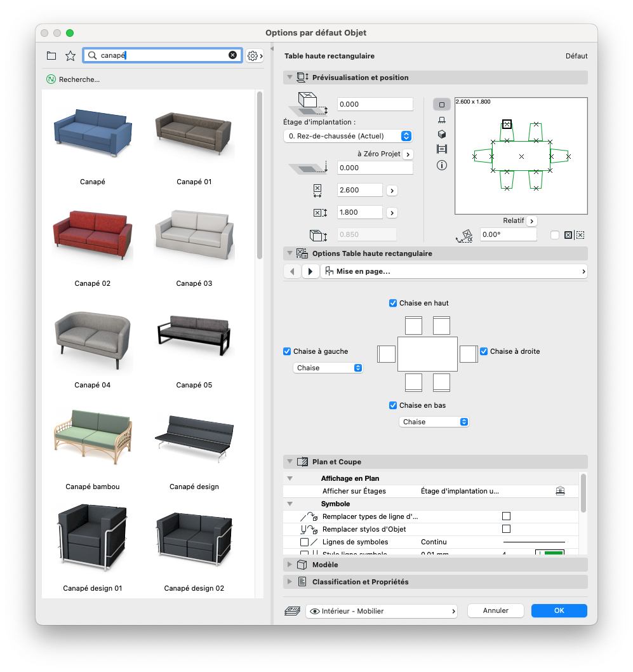Open the left-side Chaise type dropdown
The image size is (633, 672).
pyautogui.click(x=328, y=368)
